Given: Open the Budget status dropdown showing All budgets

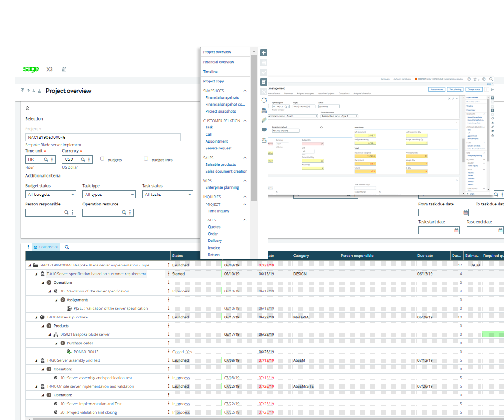Looking at the screenshot, I should click(50, 194).
